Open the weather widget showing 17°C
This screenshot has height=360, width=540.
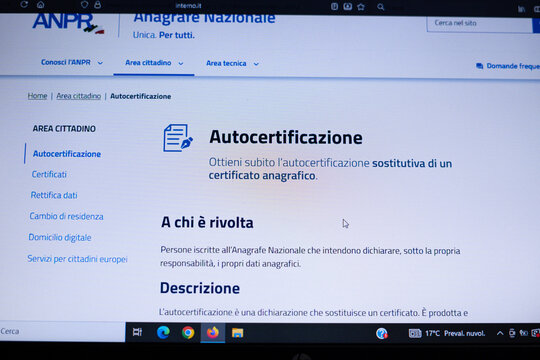click(x=447, y=333)
